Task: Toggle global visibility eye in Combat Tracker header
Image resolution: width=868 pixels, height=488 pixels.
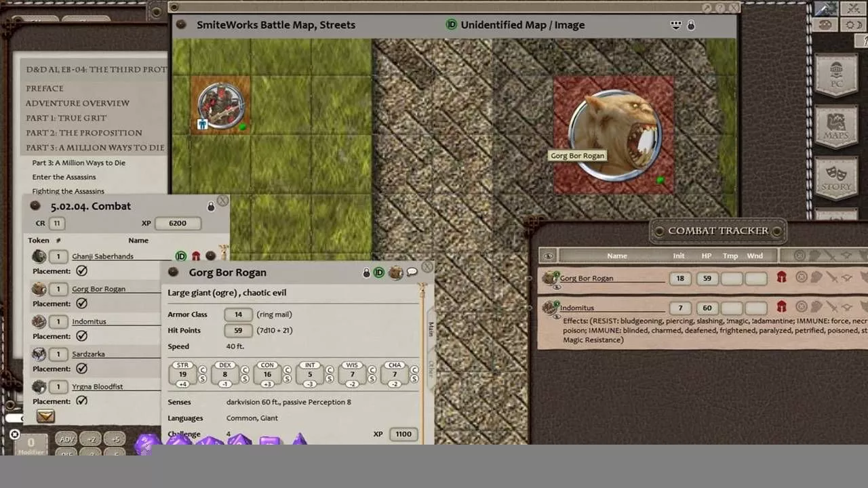Action: (549, 256)
